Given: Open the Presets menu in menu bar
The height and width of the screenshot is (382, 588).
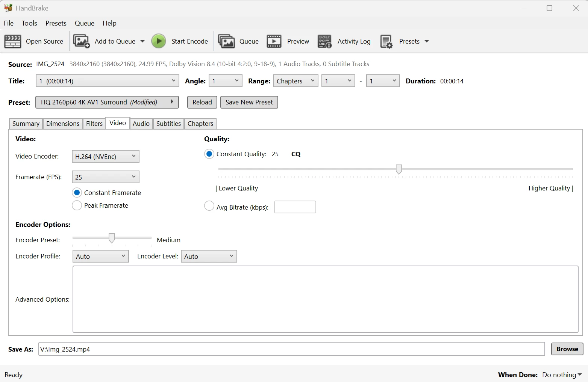Looking at the screenshot, I should 56,23.
